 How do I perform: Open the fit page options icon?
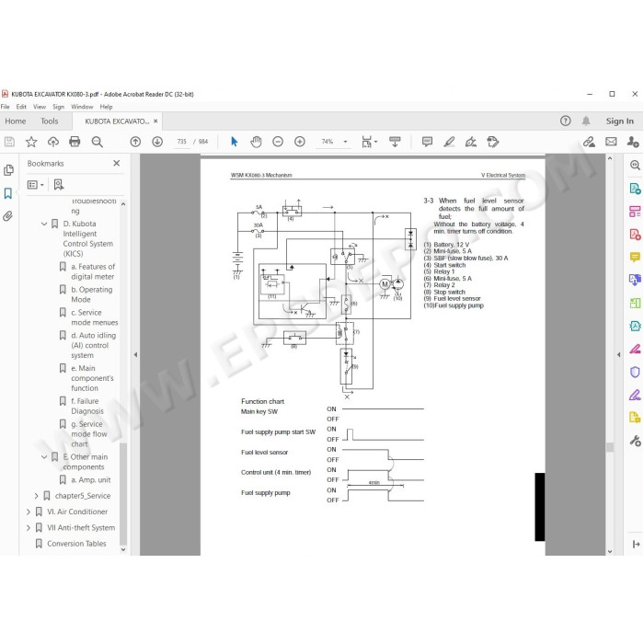tap(369, 142)
